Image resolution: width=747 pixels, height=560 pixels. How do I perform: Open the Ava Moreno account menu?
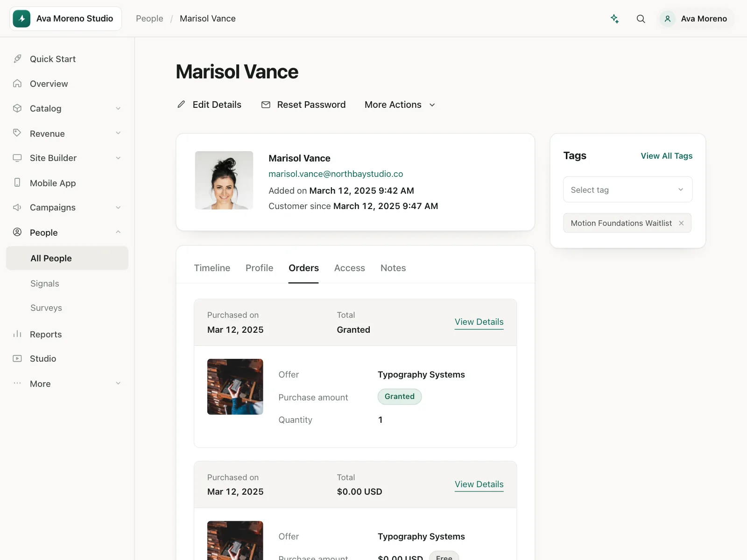point(697,19)
